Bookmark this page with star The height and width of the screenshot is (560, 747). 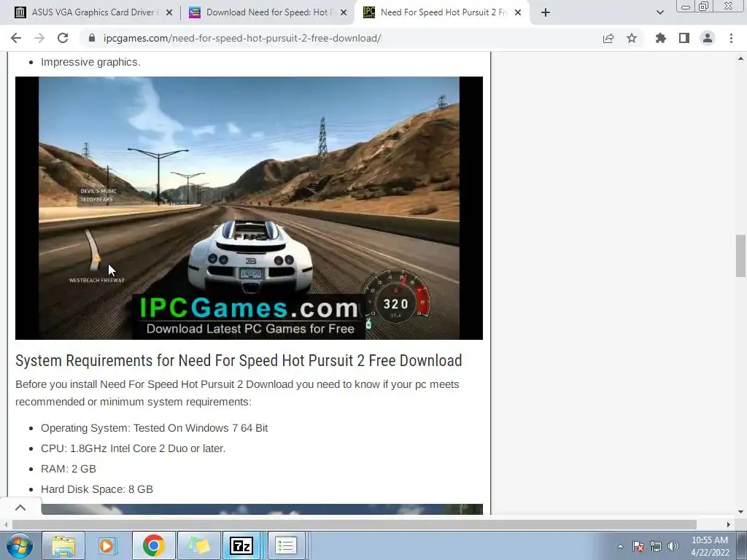[x=632, y=38]
